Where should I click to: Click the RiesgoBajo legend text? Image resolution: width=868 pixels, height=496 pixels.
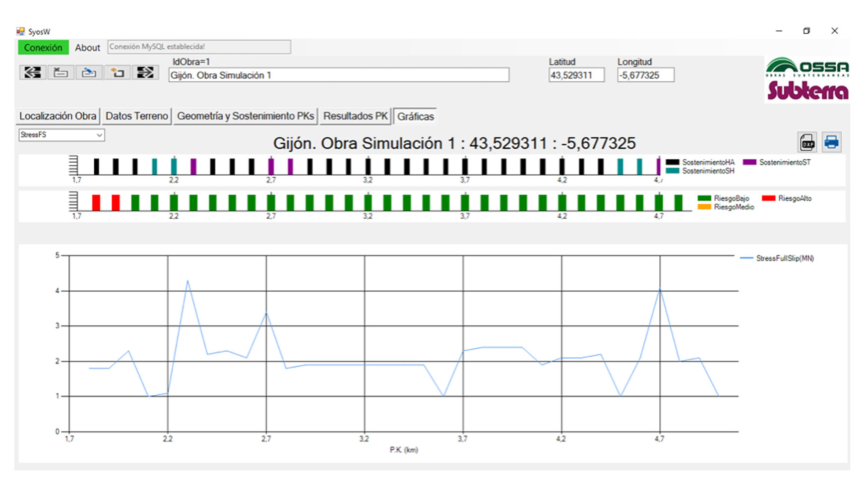tap(732, 198)
